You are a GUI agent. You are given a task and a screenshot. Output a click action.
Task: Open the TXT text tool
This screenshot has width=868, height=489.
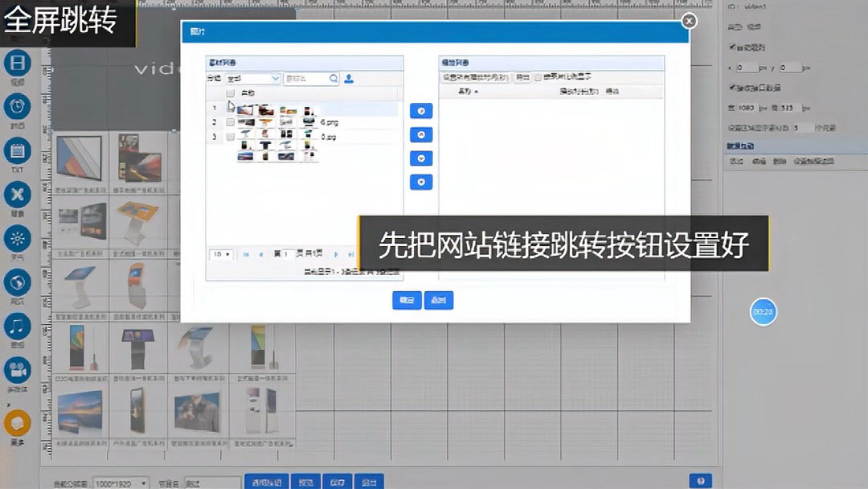18,151
